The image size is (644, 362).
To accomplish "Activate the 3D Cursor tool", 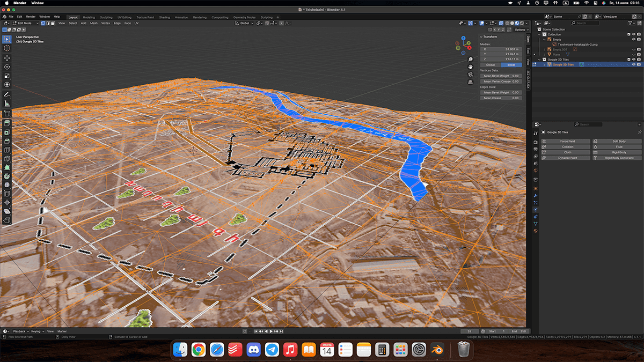I will [7, 49].
